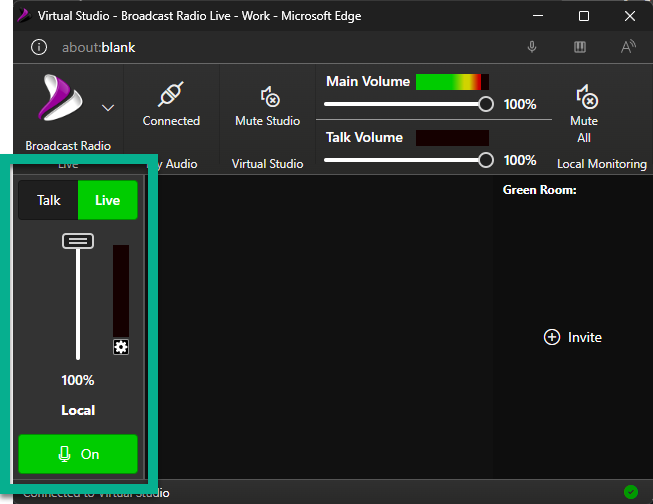Image resolution: width=653 pixels, height=504 pixels.
Task: Click the Read Aloud icon in address bar
Action: tap(628, 47)
